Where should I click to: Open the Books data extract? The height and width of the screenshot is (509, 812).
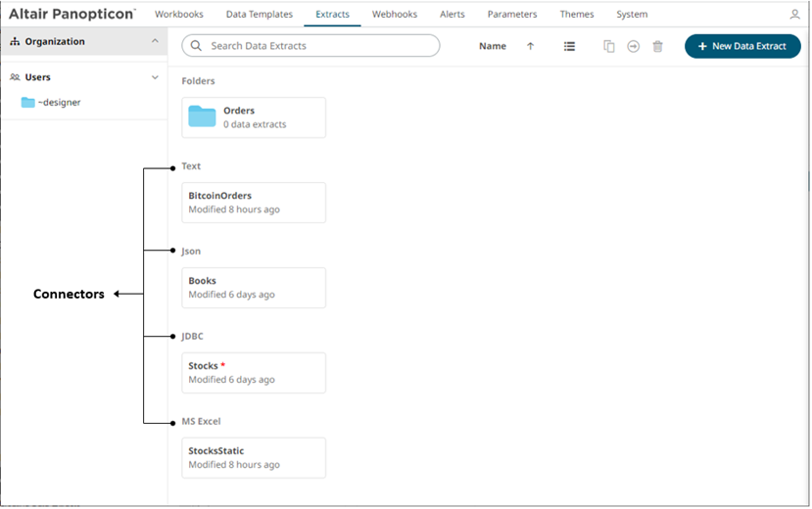254,288
